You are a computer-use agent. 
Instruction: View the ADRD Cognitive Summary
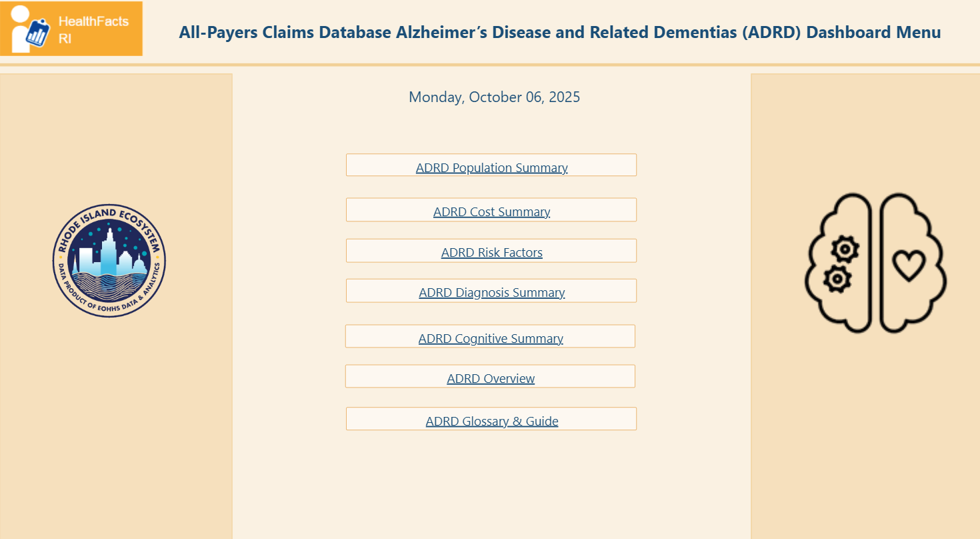click(x=491, y=338)
